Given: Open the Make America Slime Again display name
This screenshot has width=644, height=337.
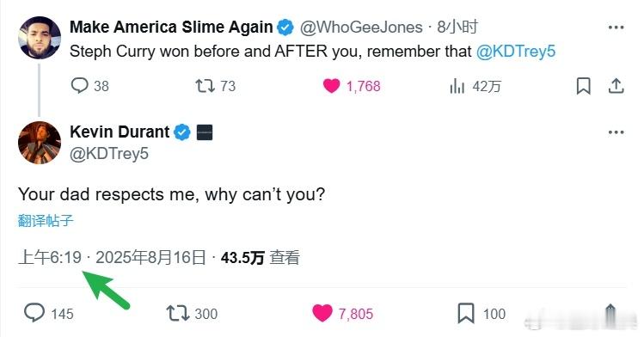Looking at the screenshot, I should (171, 28).
